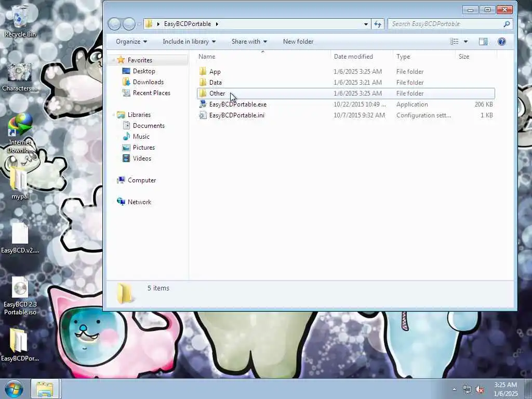
Task: Sort by Date modified column
Action: tap(362, 57)
